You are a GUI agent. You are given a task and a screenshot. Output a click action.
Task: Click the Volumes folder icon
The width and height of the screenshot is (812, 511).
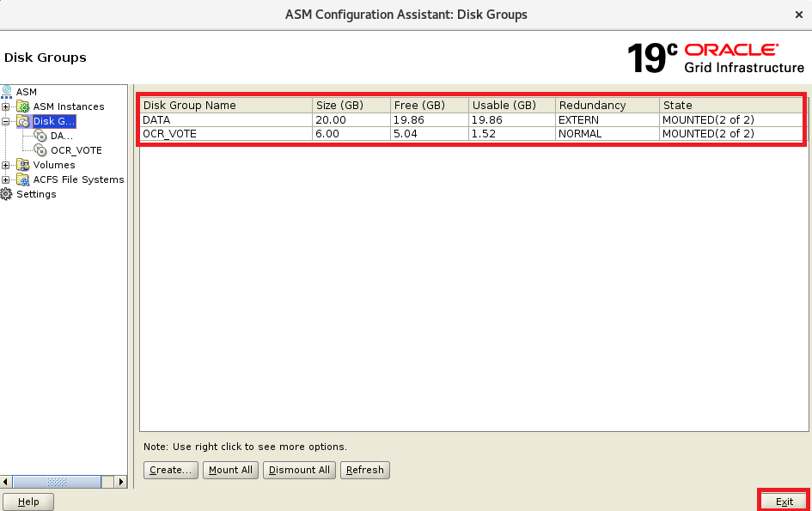[23, 165]
